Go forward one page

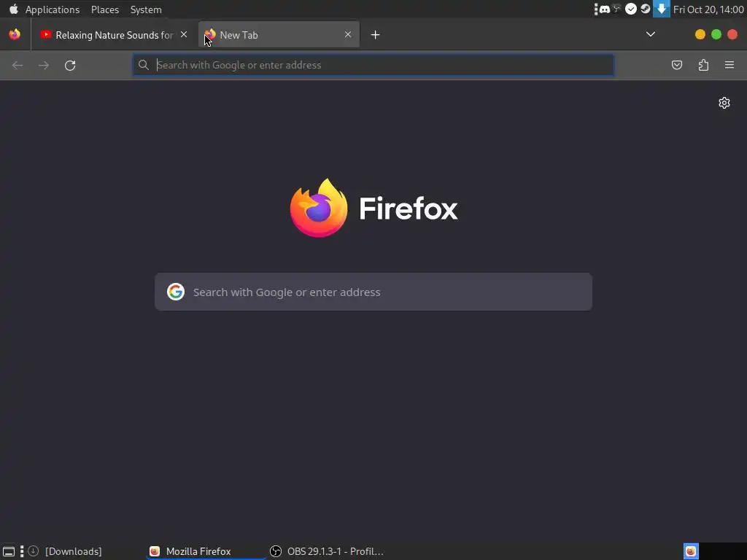tap(44, 65)
